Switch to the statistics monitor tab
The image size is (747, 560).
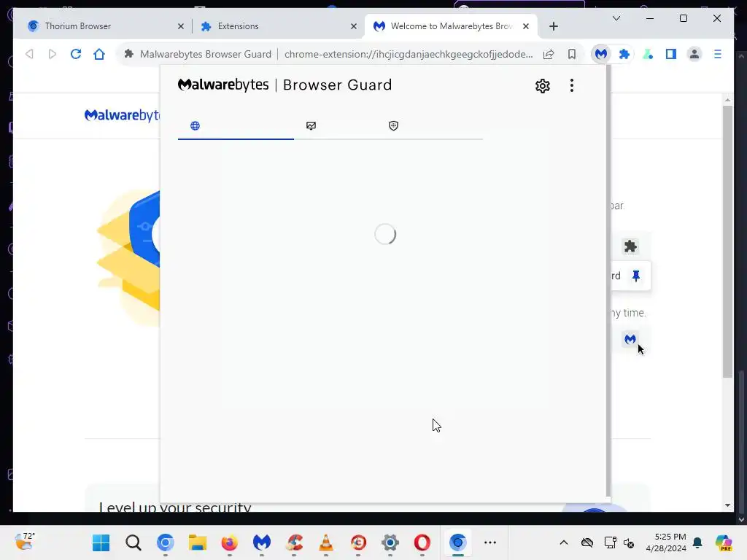pyautogui.click(x=311, y=125)
